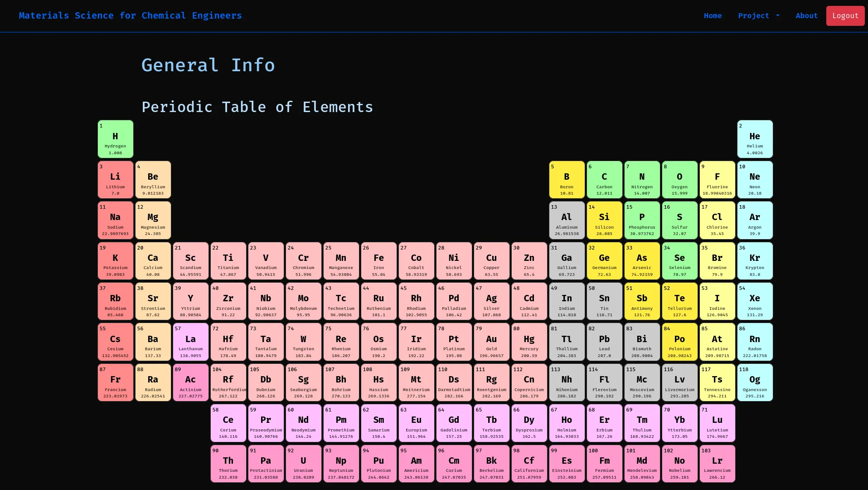This screenshot has width=868, height=490.
Task: Choose the Silicon element tile
Action: point(604,220)
